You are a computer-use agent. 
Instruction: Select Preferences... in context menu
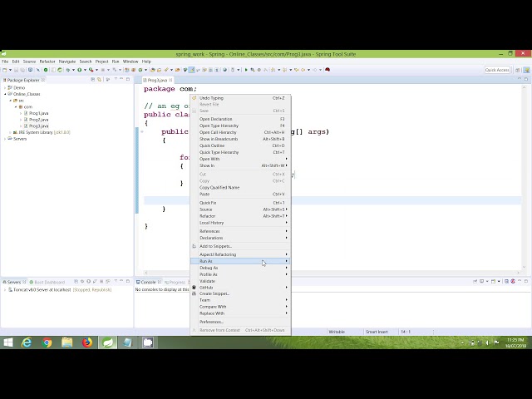(x=240, y=322)
